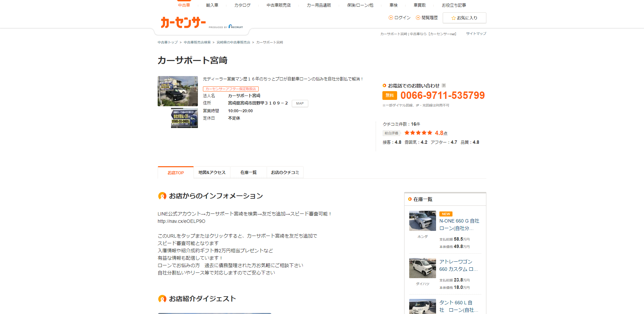Click the five-star overall rating
The image size is (644, 314).
418,133
